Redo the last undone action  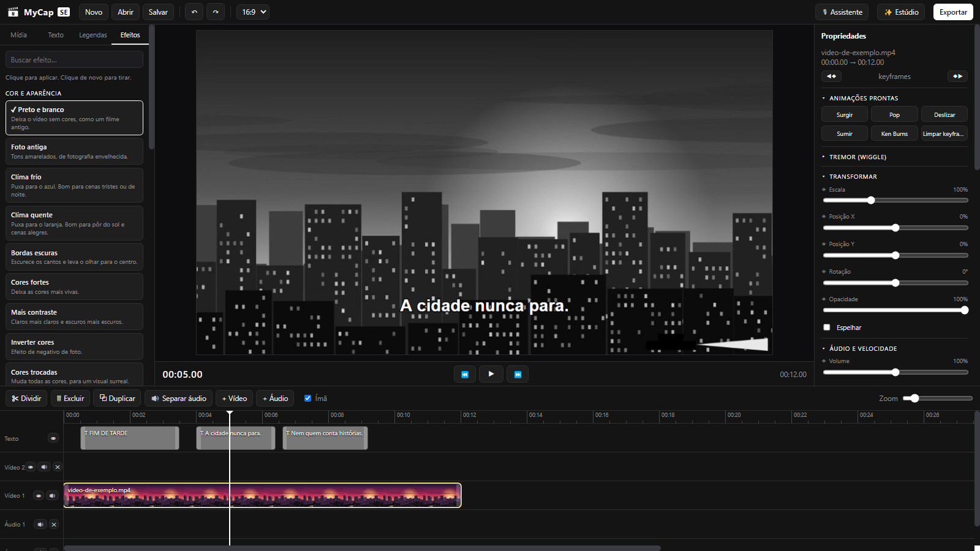tap(216, 12)
